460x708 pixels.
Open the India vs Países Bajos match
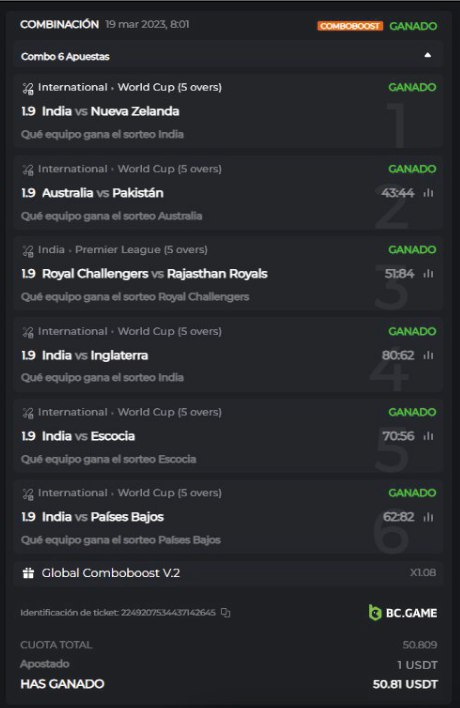pos(102,517)
